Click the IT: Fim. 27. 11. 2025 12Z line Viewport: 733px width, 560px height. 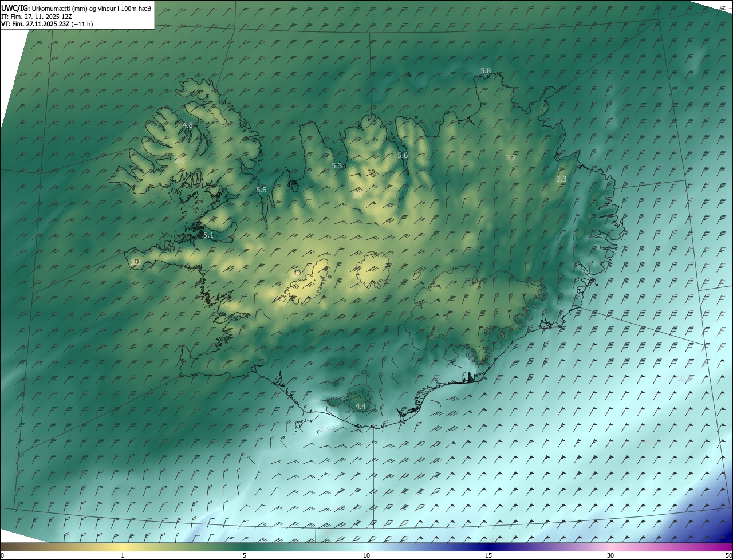(36, 16)
